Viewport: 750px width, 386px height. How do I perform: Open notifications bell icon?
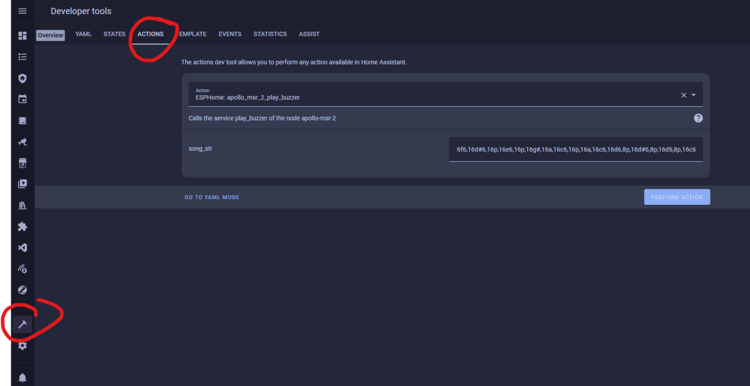coord(22,378)
